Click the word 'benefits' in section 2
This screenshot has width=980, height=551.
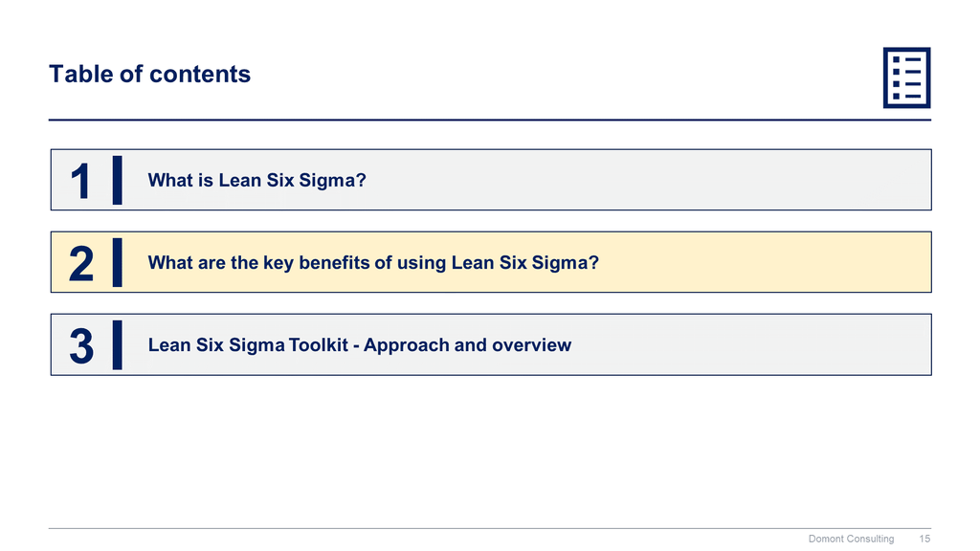[x=334, y=262]
